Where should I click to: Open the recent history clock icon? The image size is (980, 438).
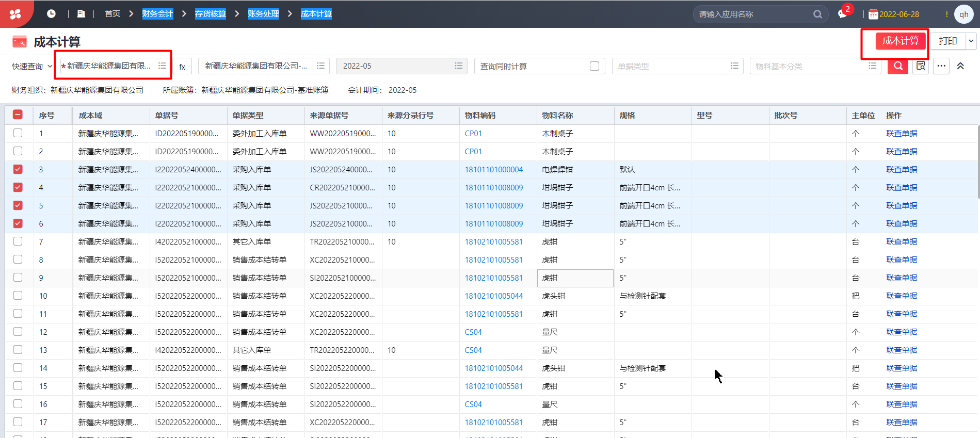point(51,14)
